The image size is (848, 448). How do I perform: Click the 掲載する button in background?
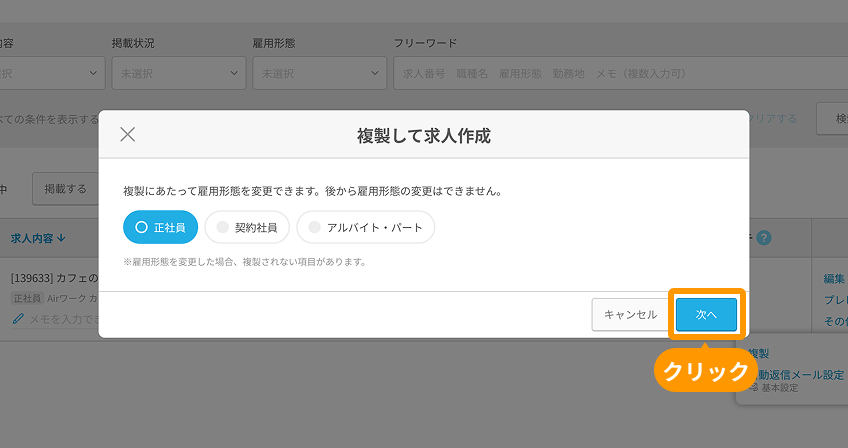click(x=65, y=189)
